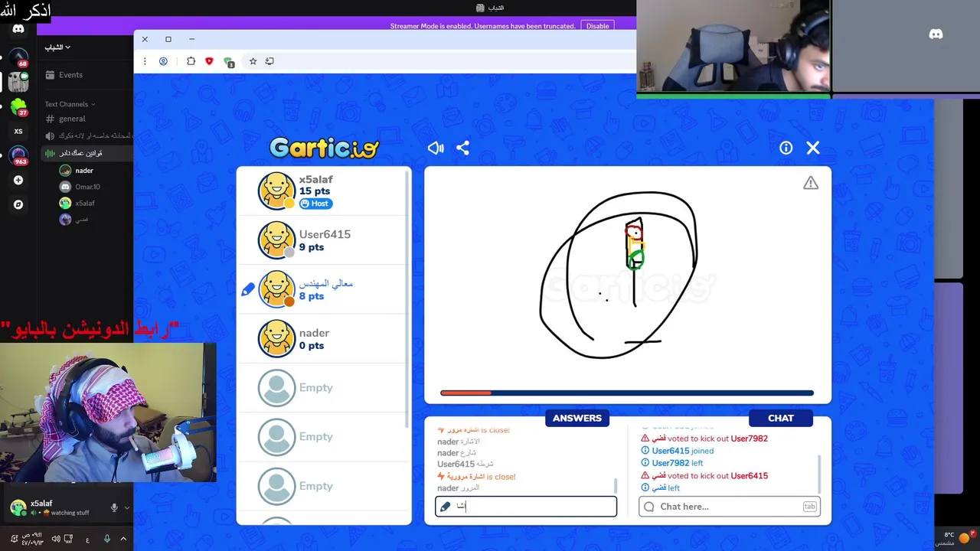Click the Gartic.io share icon

click(462, 148)
